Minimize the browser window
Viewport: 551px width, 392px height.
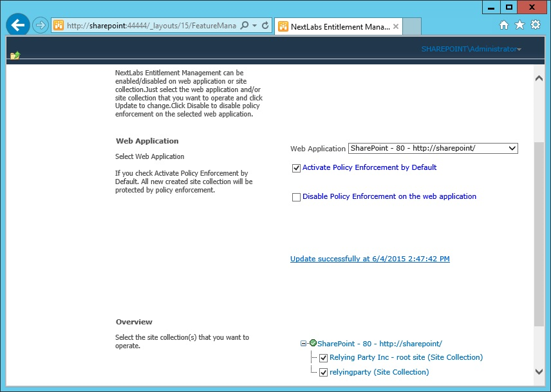click(491, 7)
